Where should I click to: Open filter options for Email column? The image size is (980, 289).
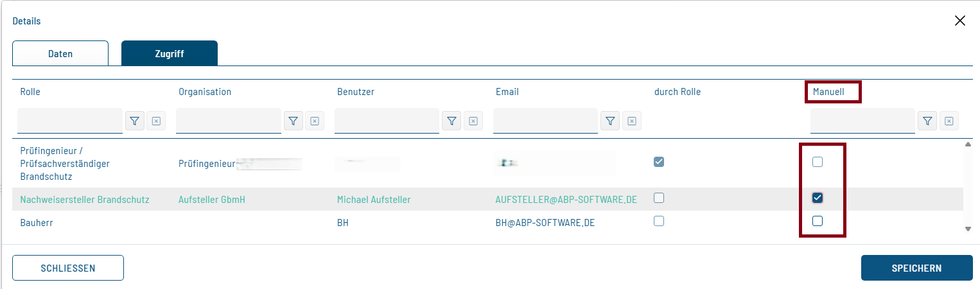[x=611, y=121]
